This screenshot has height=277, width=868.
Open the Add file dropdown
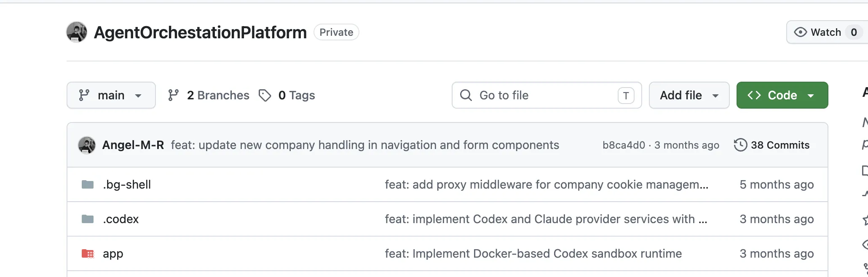pos(689,95)
